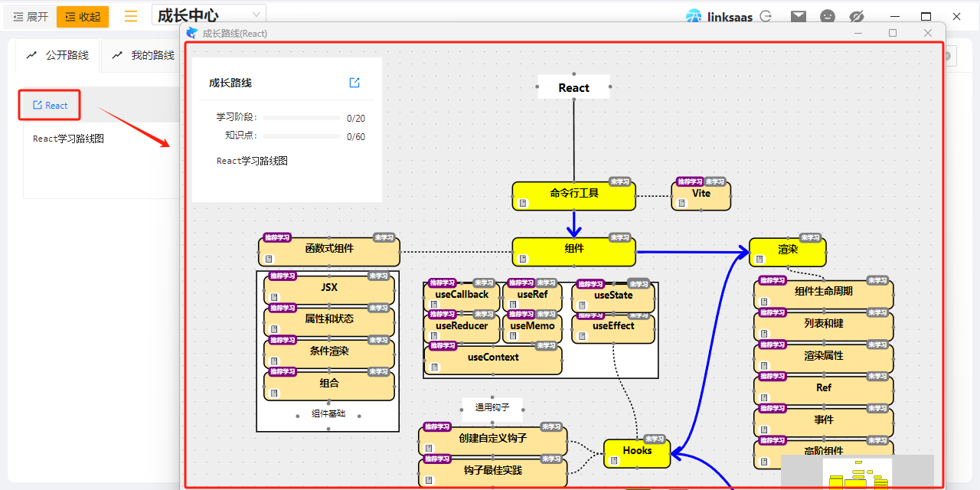The height and width of the screenshot is (490, 980).
Task: Open the orange hamburger menu icon
Action: click(131, 16)
